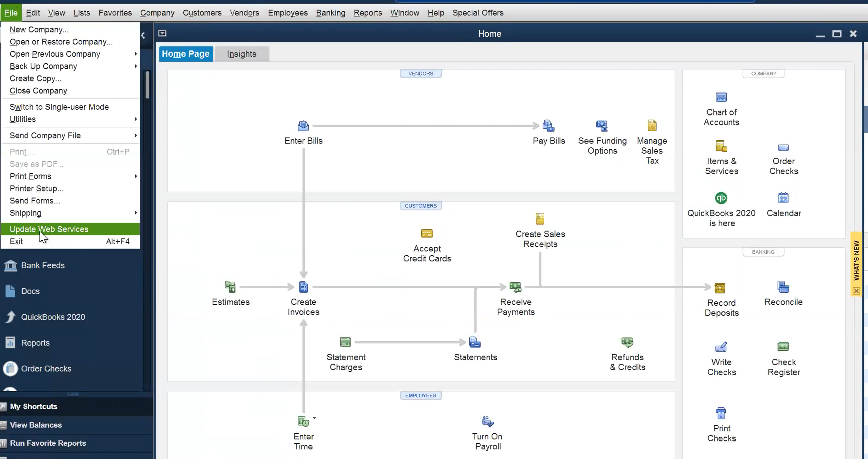868x459 pixels.
Task: Close the What's New tab
Action: pyautogui.click(x=856, y=291)
